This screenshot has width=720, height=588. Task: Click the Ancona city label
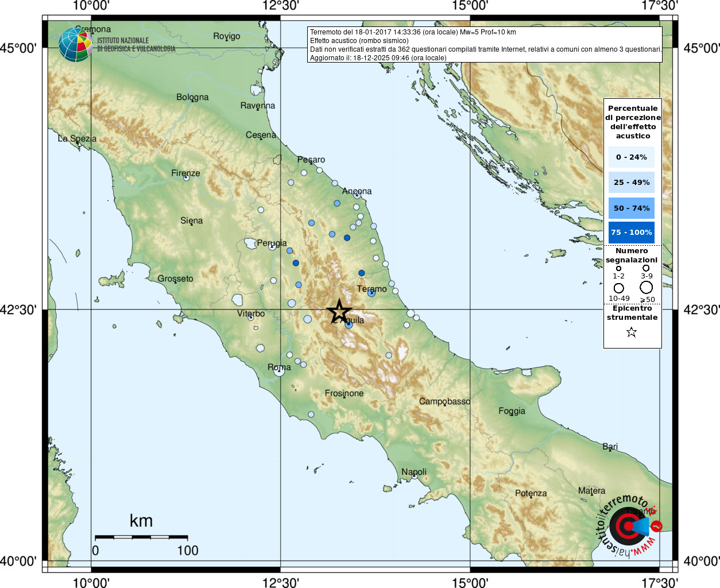[x=357, y=191]
